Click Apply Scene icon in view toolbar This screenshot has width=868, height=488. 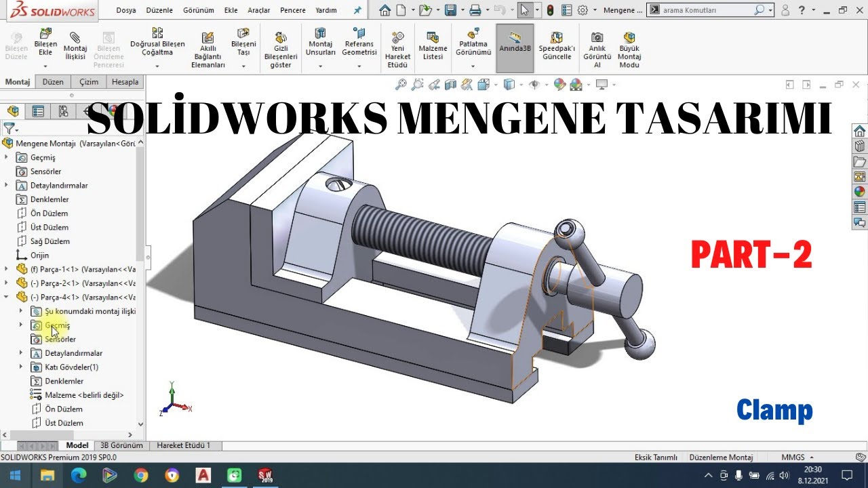[576, 85]
